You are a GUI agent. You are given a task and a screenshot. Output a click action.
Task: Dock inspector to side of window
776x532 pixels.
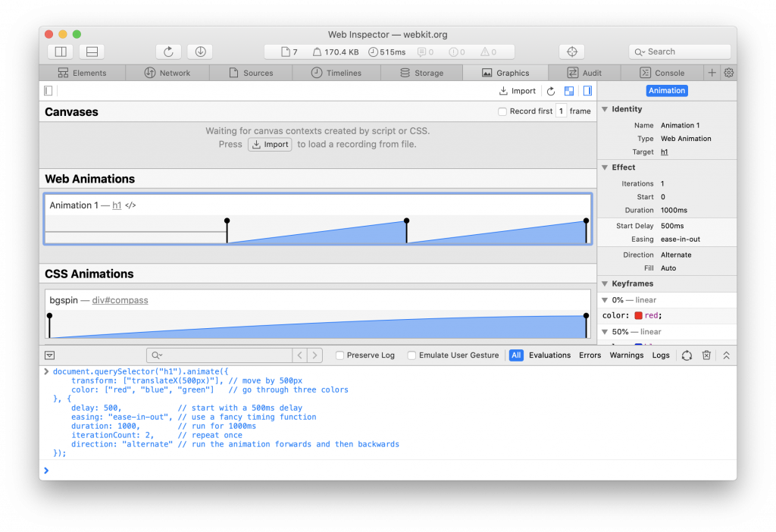[61, 52]
